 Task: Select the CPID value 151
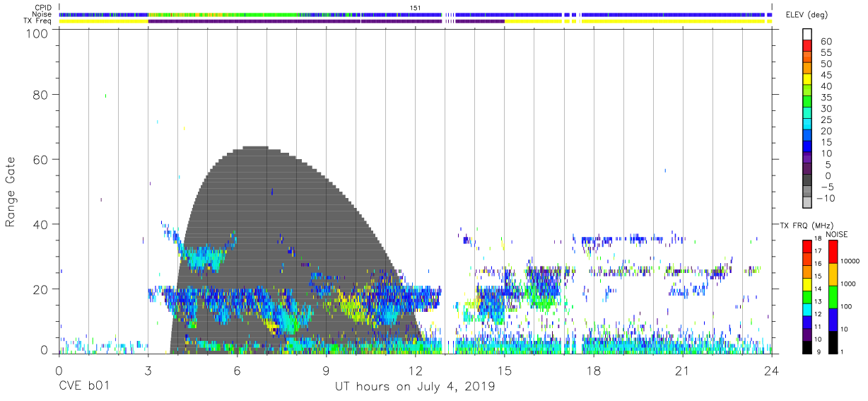(416, 8)
